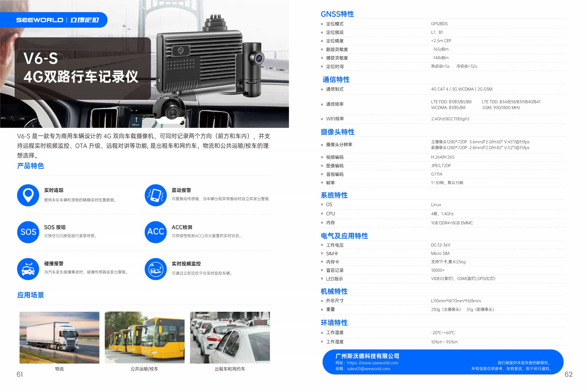Click the vibration alarm phone icon
Screen dimensions: 587x392
point(156,195)
